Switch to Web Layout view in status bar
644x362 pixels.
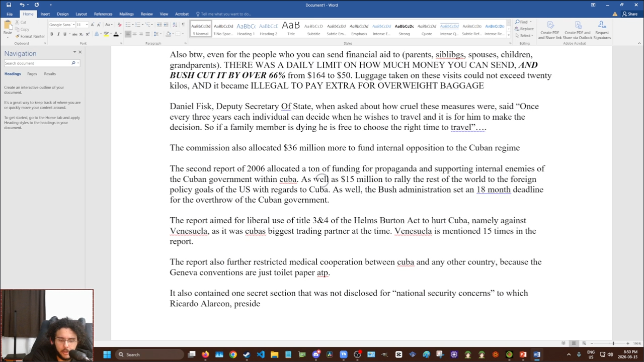584,343
